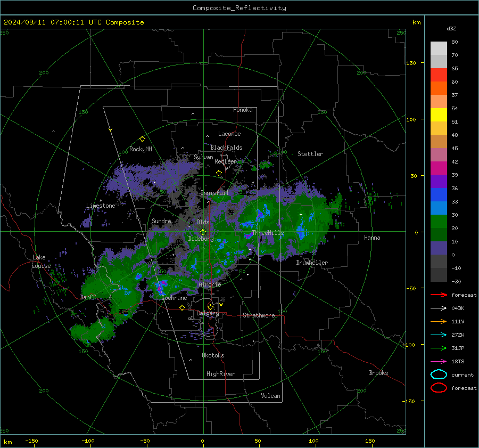Click the Airdrie label
The height and width of the screenshot is (448, 479).
[210, 284]
